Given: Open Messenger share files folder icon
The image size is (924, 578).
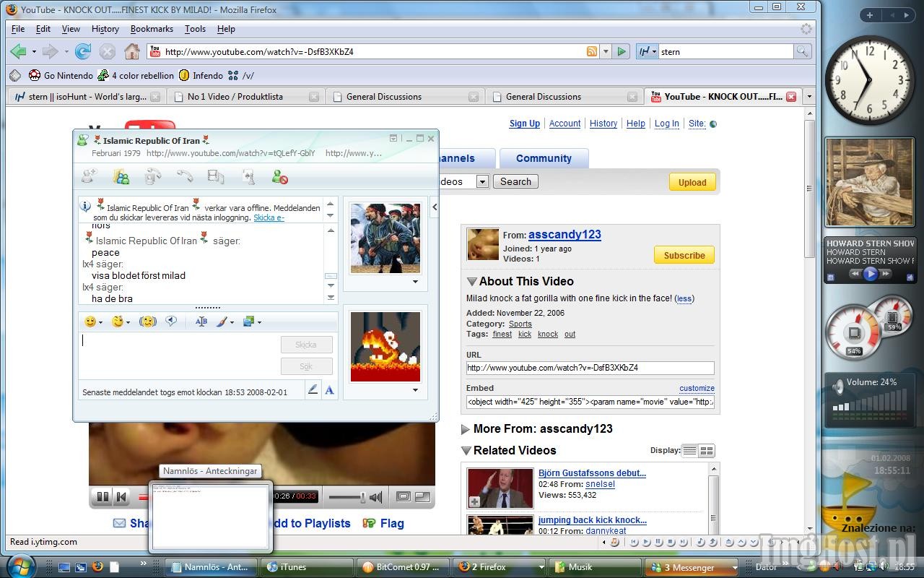Looking at the screenshot, I should click(x=121, y=176).
